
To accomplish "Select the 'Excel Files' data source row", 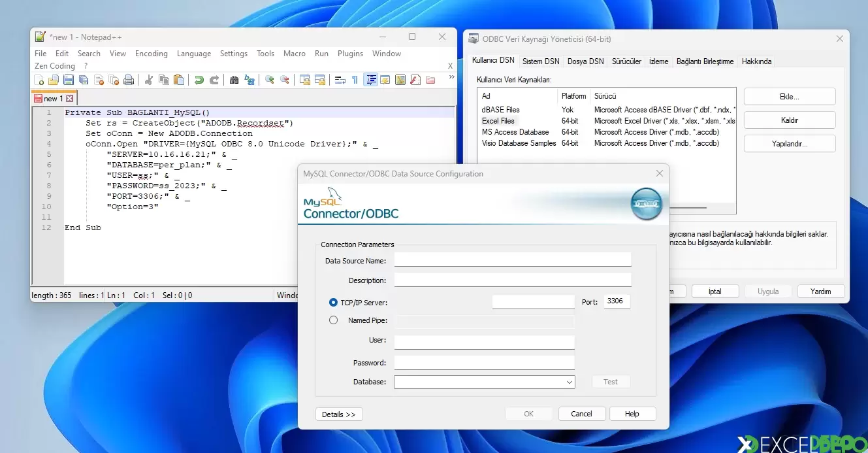I will (x=607, y=121).
